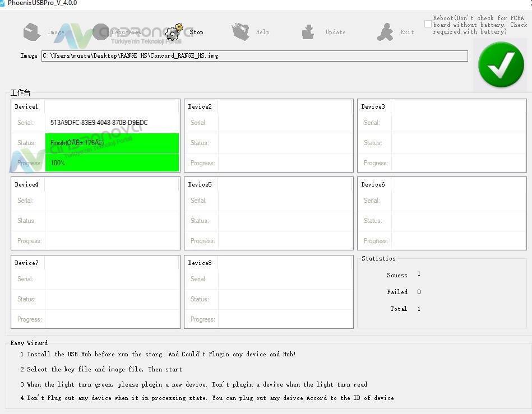Click the Device5 Progress label
Image resolution: width=532 pixels, height=414 pixels.
202,241
